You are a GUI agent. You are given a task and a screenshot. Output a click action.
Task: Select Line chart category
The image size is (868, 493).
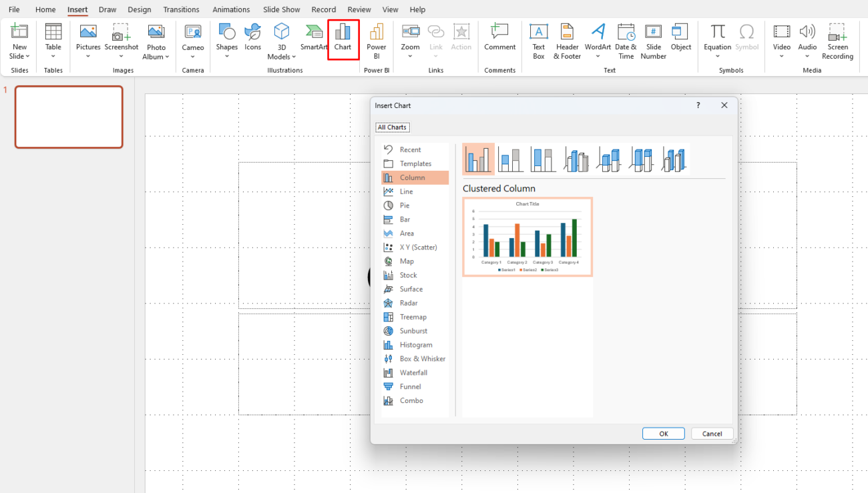click(x=415, y=191)
